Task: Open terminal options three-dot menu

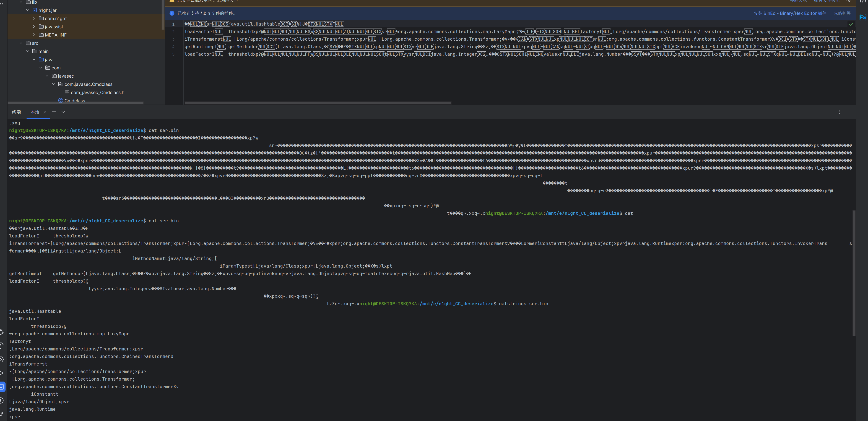Action: click(839, 112)
